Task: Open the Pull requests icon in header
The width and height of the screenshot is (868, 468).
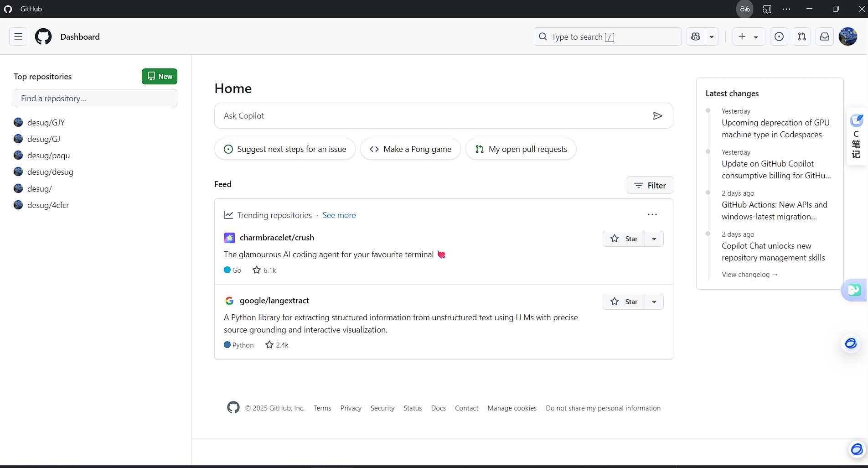Action: click(802, 36)
